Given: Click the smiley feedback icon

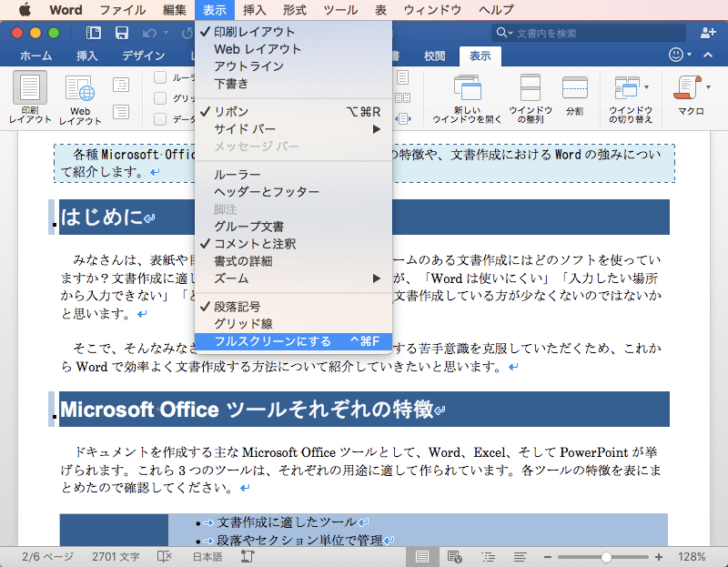Looking at the screenshot, I should (x=676, y=55).
